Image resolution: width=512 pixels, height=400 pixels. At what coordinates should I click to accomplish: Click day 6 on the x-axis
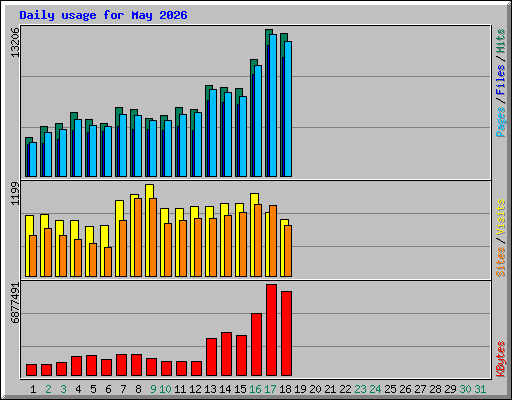108,389
